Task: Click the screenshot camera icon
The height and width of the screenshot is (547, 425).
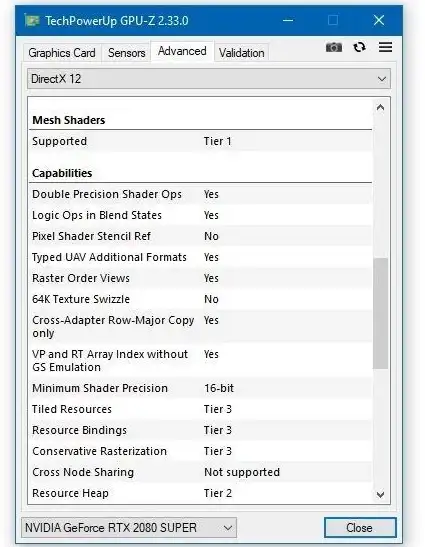Action: coord(334,47)
